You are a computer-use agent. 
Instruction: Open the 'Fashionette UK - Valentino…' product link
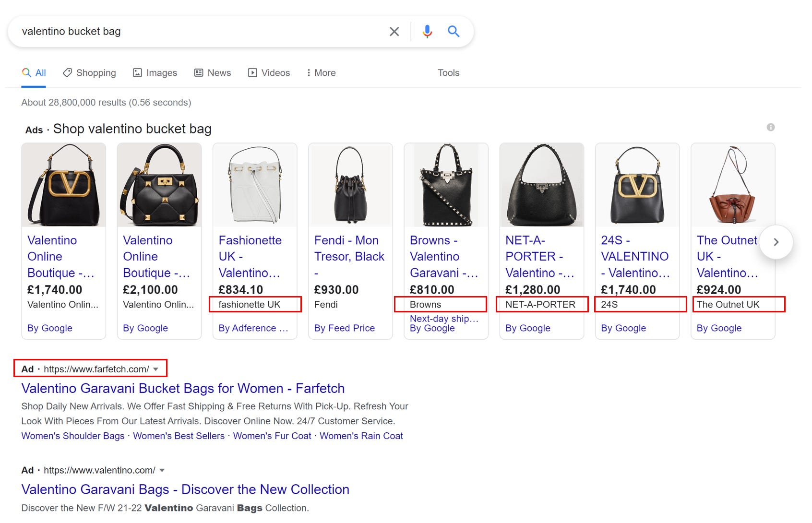(250, 256)
